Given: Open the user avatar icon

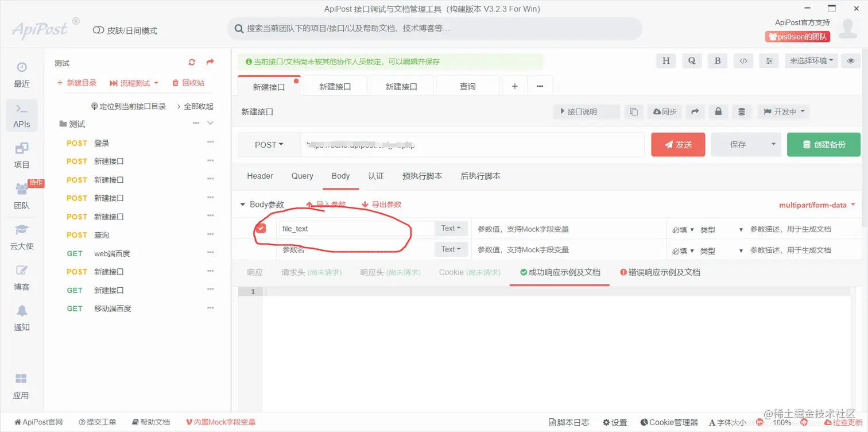Looking at the screenshot, I should [x=848, y=29].
